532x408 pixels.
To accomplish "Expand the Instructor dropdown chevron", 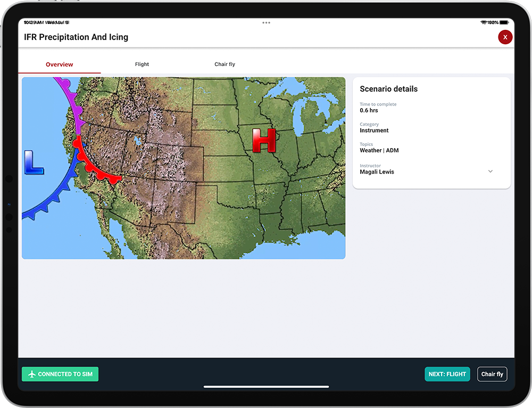I will click(491, 172).
